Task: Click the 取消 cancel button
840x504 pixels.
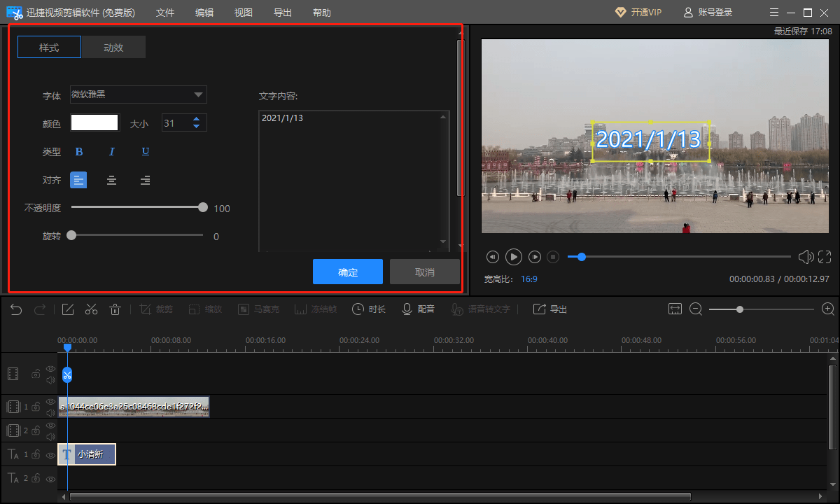Action: point(424,272)
